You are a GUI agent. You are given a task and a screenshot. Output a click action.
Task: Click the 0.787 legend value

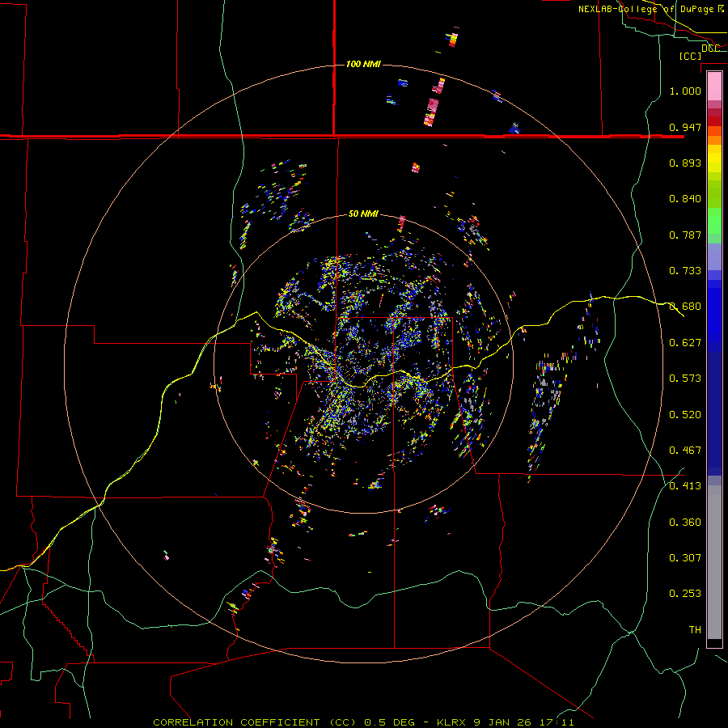[x=685, y=235]
